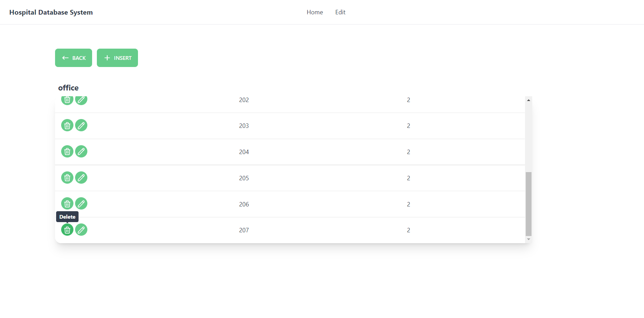Click the table scrollbar thumb

[528, 204]
